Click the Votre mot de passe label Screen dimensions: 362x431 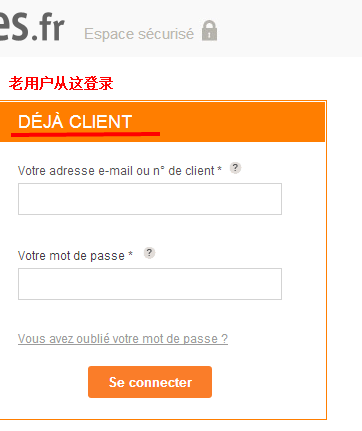(x=71, y=256)
